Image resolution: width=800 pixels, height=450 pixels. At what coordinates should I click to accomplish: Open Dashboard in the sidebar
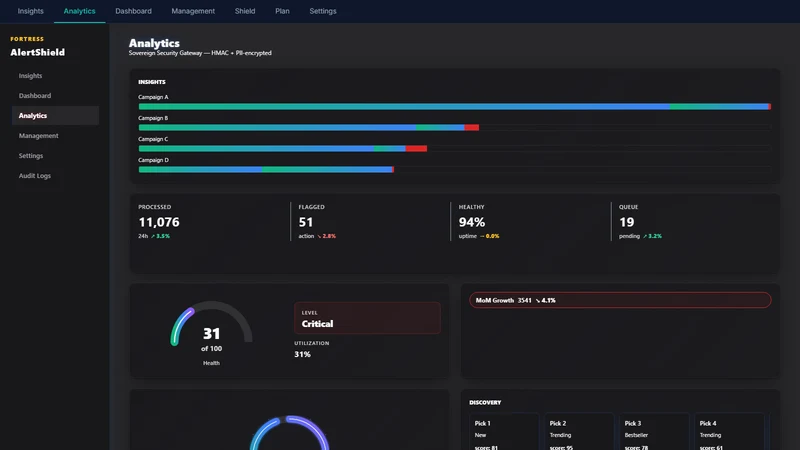pos(55,95)
